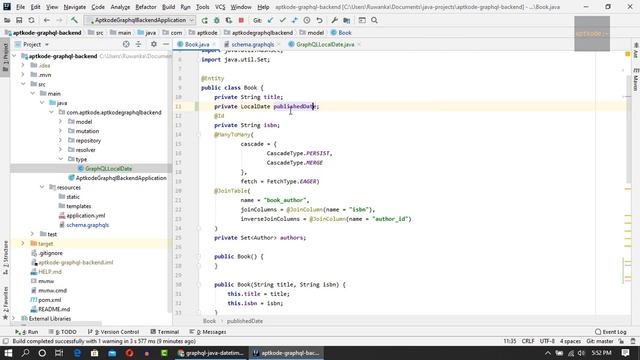Git update project blue checkmark
Viewport: 640px width, 360px height.
(270, 20)
